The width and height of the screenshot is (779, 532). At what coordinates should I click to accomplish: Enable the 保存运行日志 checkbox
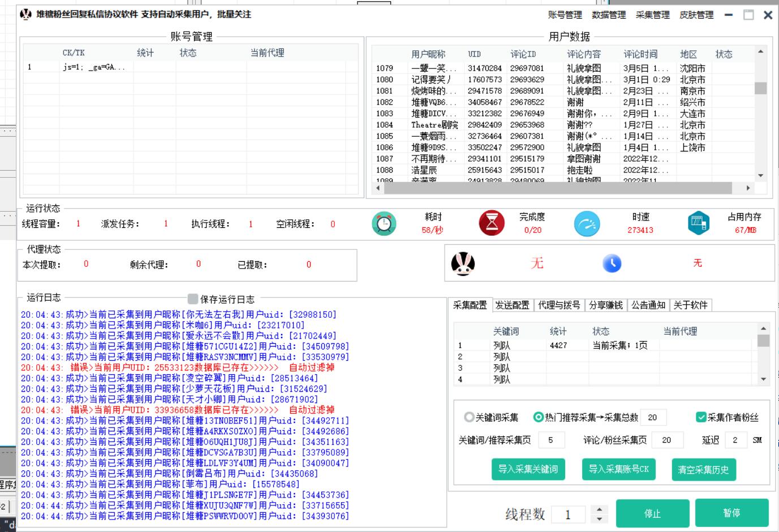point(193,299)
